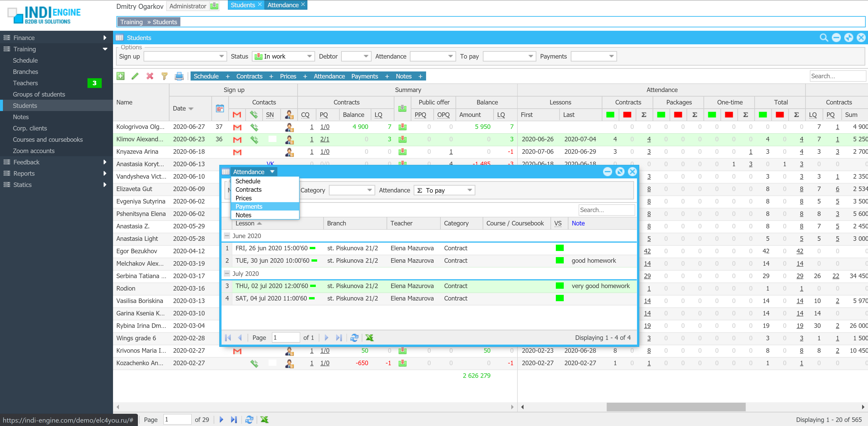The height and width of the screenshot is (426, 868).
Task: Open Teachers in the sidebar
Action: coord(25,83)
